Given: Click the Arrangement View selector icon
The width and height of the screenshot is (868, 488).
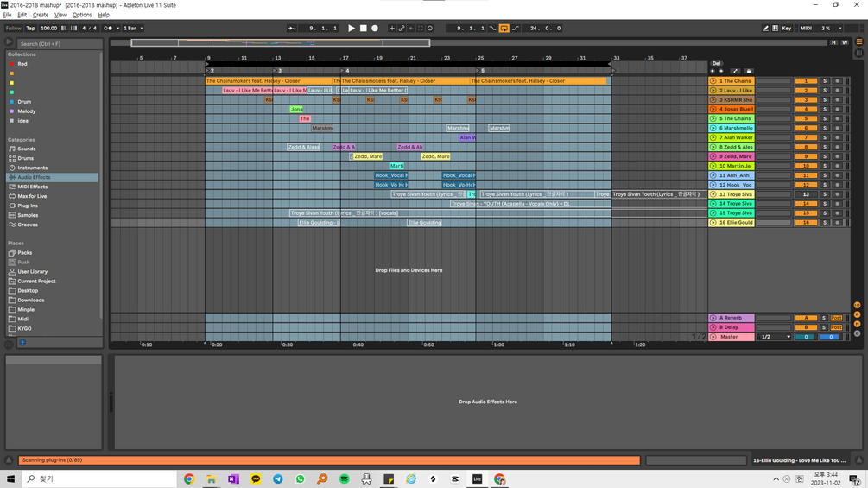Looking at the screenshot, I should coord(859,42).
